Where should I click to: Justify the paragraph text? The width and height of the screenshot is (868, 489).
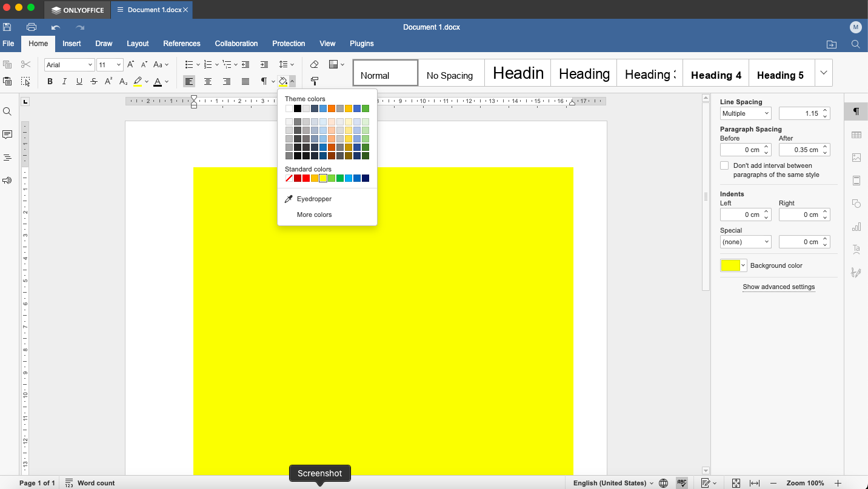(245, 81)
